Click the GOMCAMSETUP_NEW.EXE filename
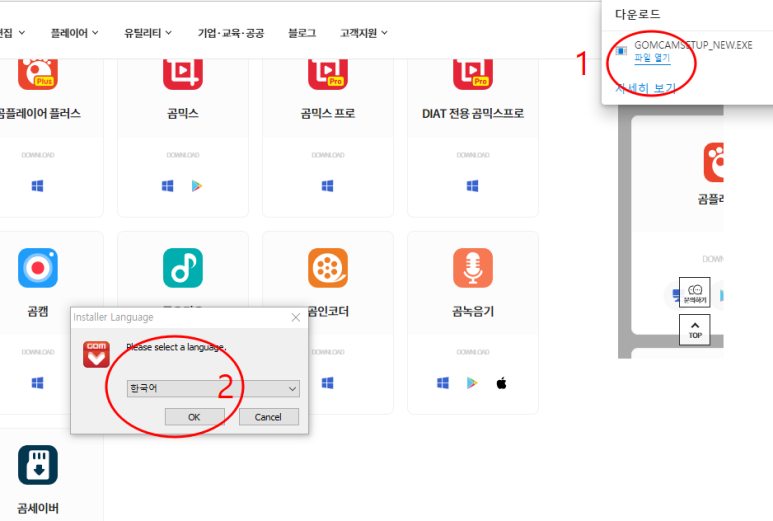Image resolution: width=773 pixels, height=521 pixels. (x=693, y=45)
